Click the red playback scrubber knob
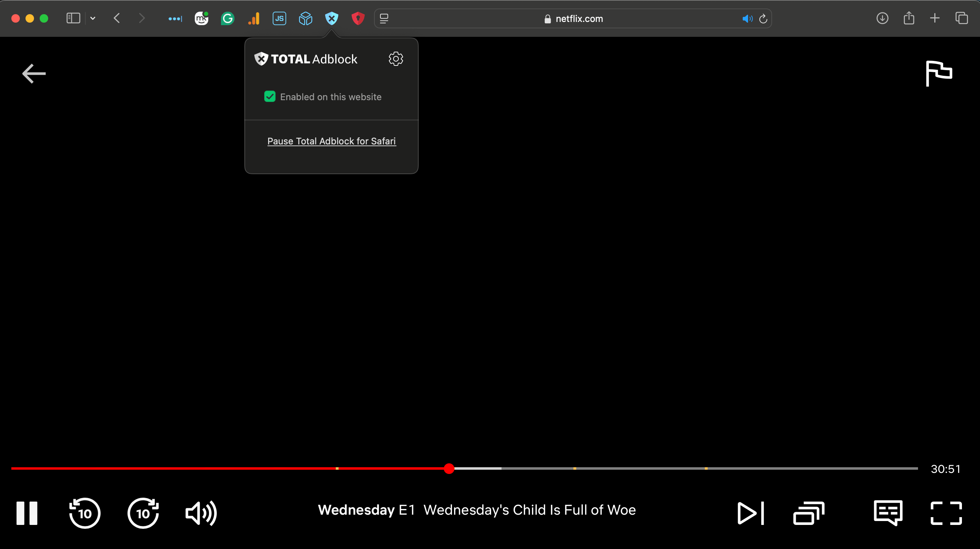Viewport: 980px width, 549px height. pyautogui.click(x=449, y=468)
